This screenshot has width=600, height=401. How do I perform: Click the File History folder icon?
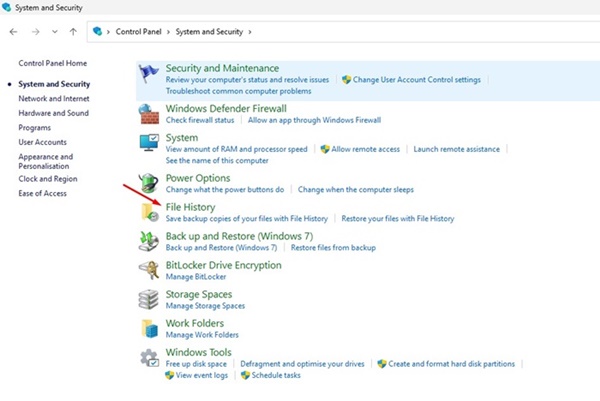tap(149, 211)
